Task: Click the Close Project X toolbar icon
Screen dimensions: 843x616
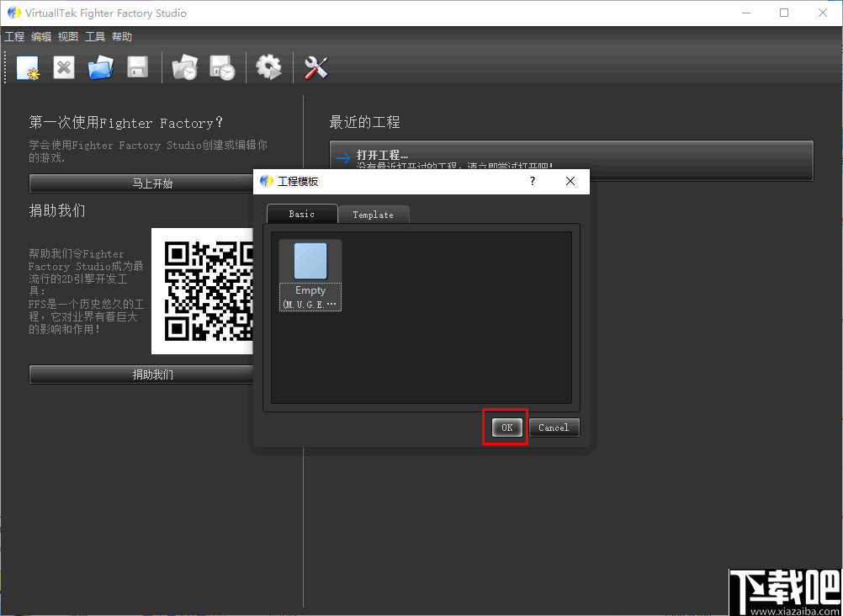Action: point(64,68)
